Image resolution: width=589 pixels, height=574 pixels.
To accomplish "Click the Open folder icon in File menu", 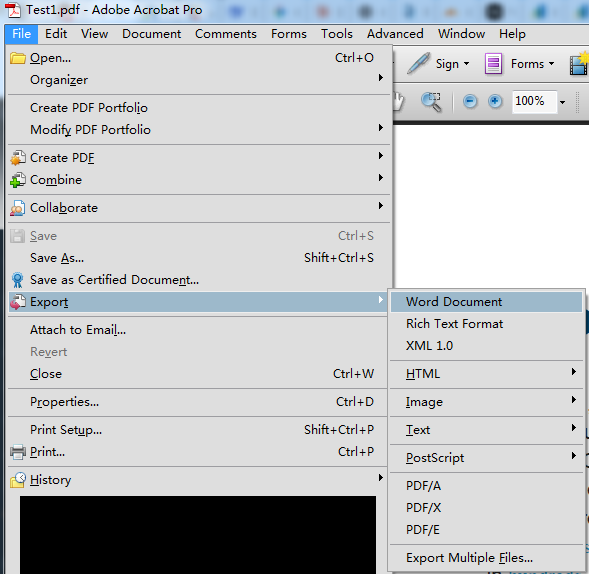I will coord(17,58).
